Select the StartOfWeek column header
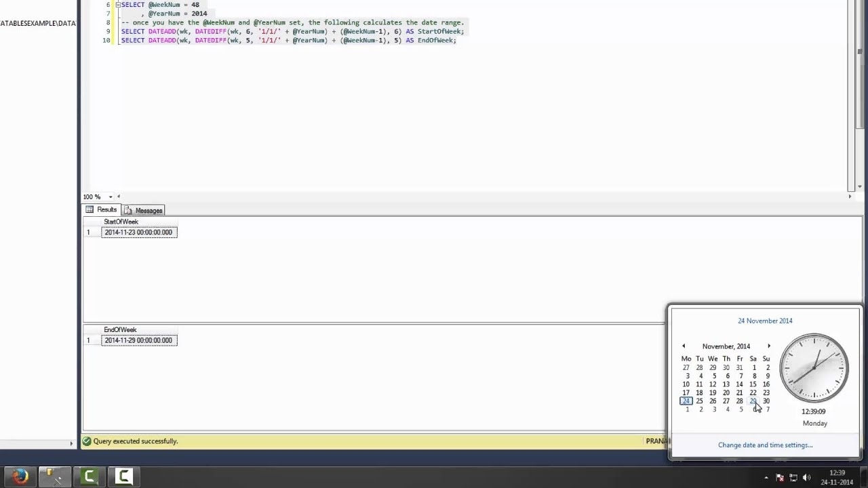868x488 pixels. (139, 222)
